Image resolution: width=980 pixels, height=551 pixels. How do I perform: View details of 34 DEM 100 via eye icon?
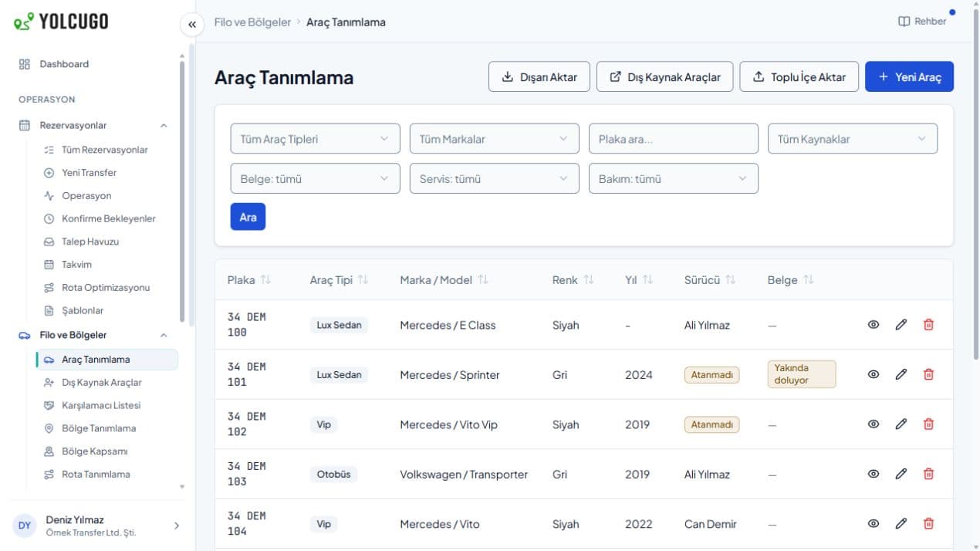pos(874,325)
